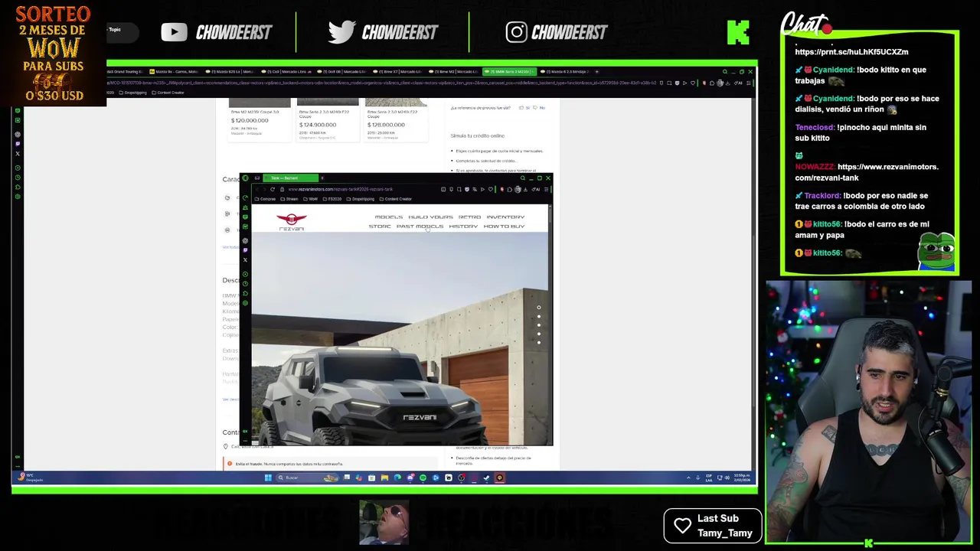This screenshot has height=551, width=980.
Task: Open NOWAZZZ's rezvanimotors link in chat
Action: [x=867, y=172]
